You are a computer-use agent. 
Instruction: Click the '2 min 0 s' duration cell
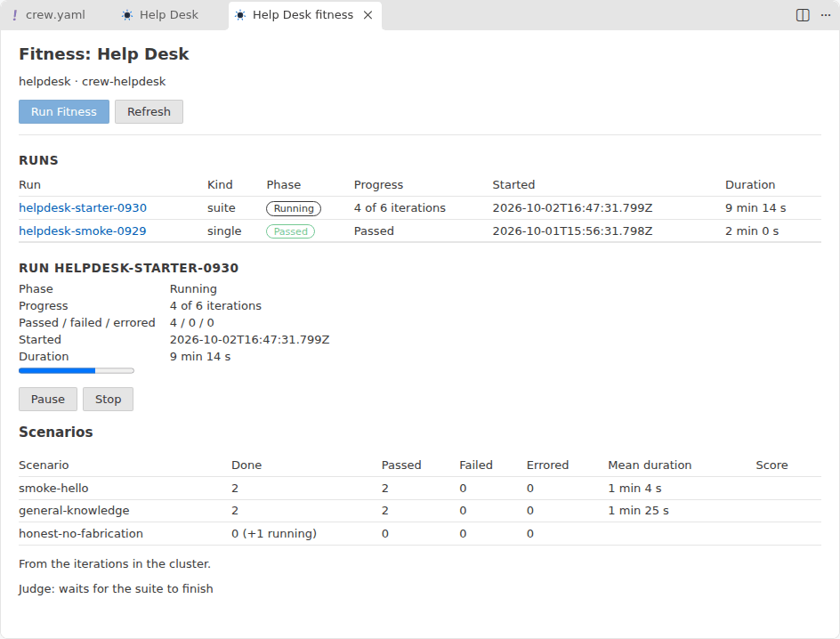pyautogui.click(x=752, y=231)
